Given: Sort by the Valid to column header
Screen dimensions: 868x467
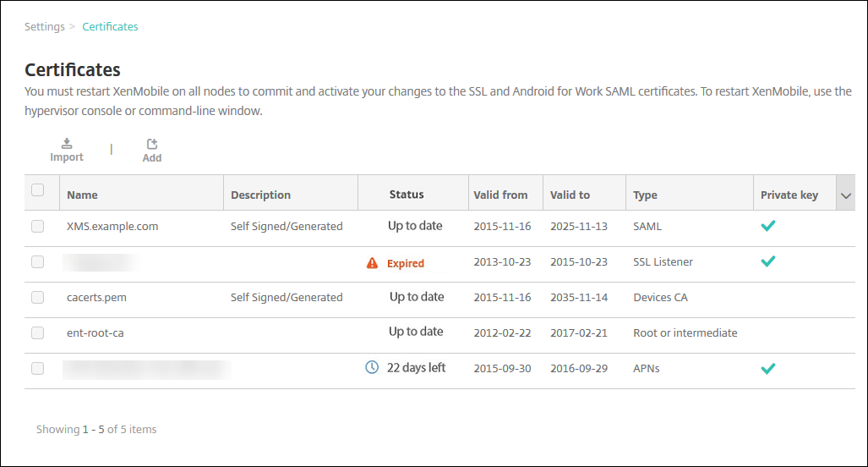Looking at the screenshot, I should click(x=570, y=195).
